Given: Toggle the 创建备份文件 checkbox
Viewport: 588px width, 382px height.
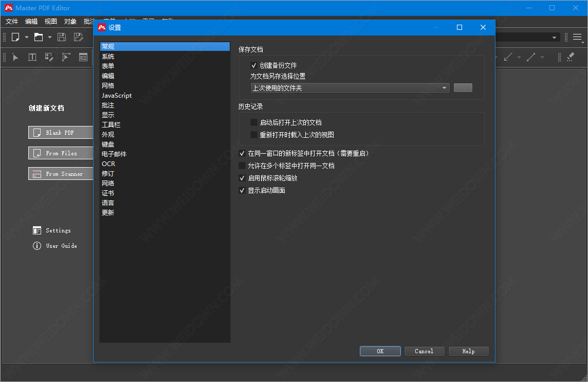Looking at the screenshot, I should 254,65.
